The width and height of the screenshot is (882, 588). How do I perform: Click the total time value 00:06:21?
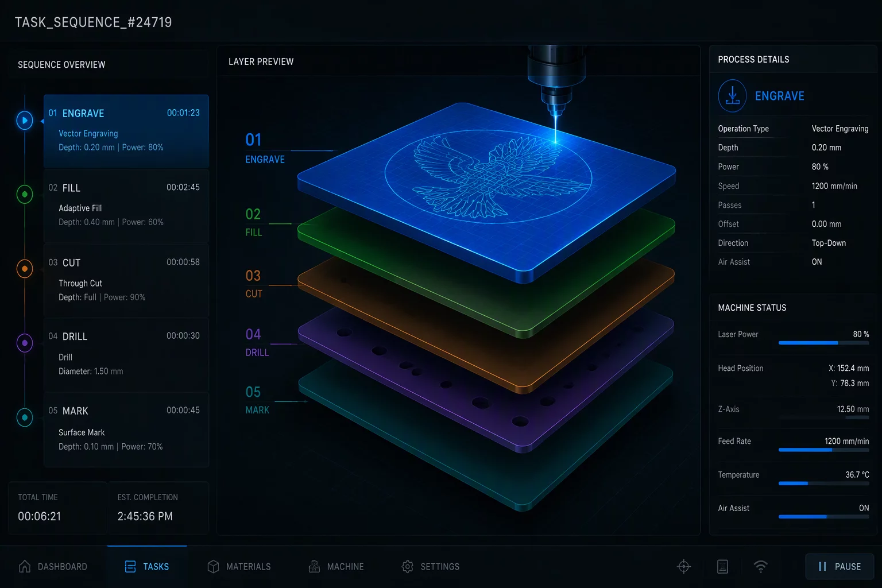click(x=39, y=516)
